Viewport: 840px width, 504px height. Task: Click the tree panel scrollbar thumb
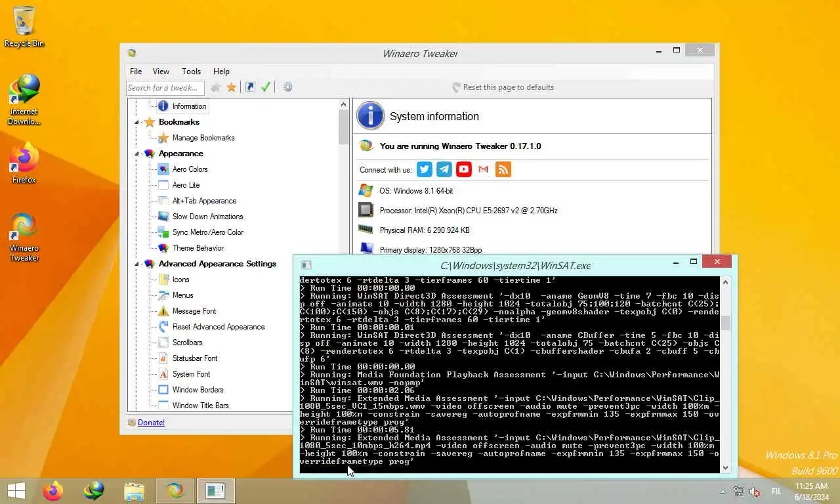[x=344, y=127]
